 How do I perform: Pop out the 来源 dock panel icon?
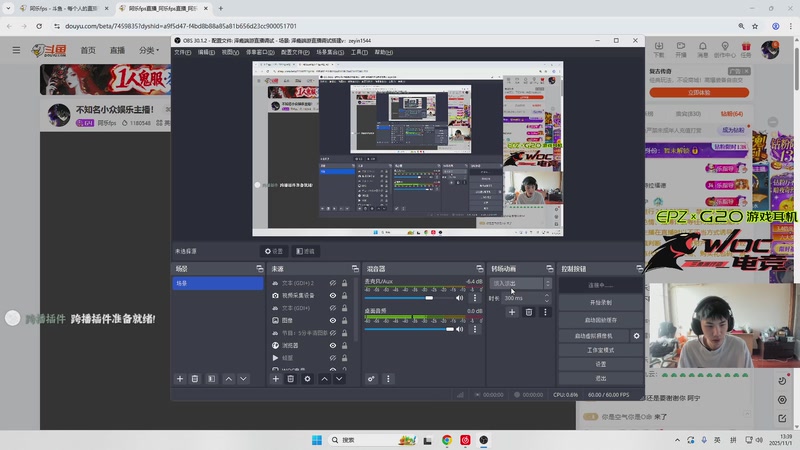[x=355, y=268]
